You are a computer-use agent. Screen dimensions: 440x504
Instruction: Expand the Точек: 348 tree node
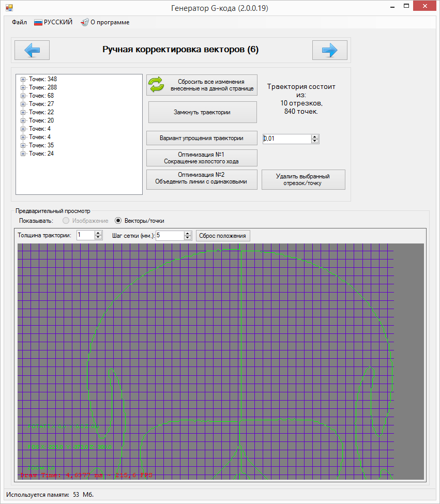pyautogui.click(x=23, y=79)
